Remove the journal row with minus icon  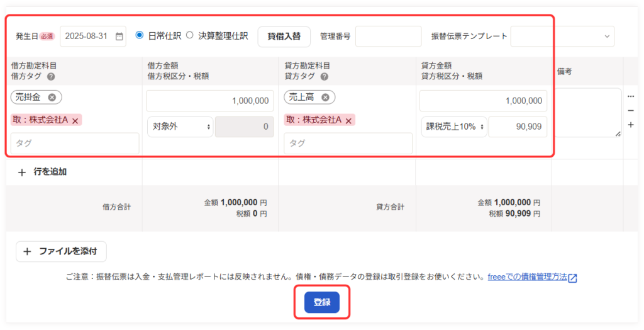click(x=631, y=111)
